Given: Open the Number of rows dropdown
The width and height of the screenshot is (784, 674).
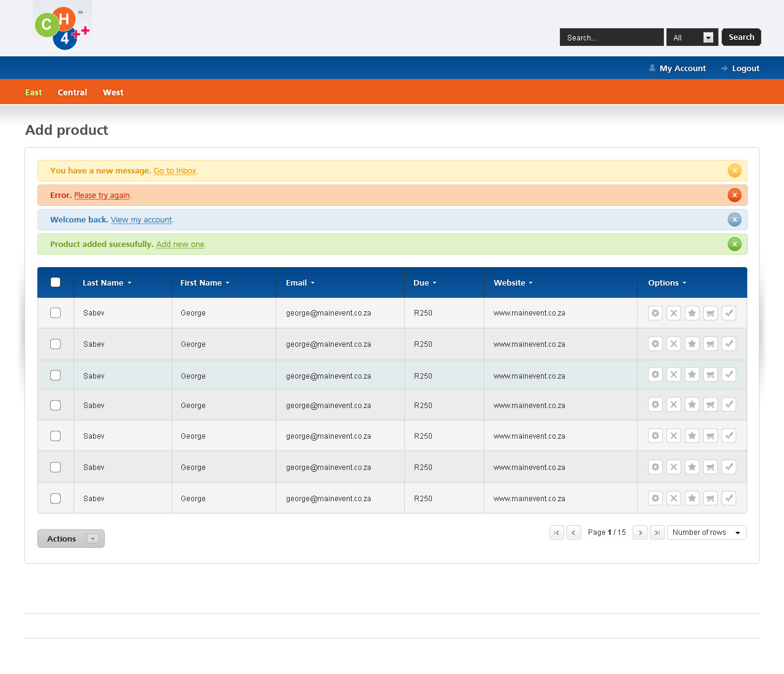Looking at the screenshot, I should 706,532.
